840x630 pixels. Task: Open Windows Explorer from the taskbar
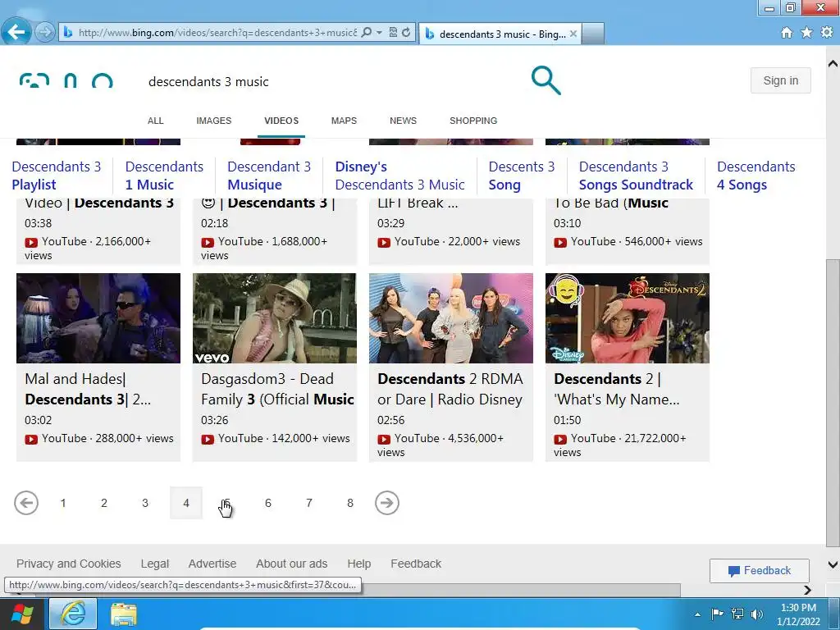coord(124,614)
